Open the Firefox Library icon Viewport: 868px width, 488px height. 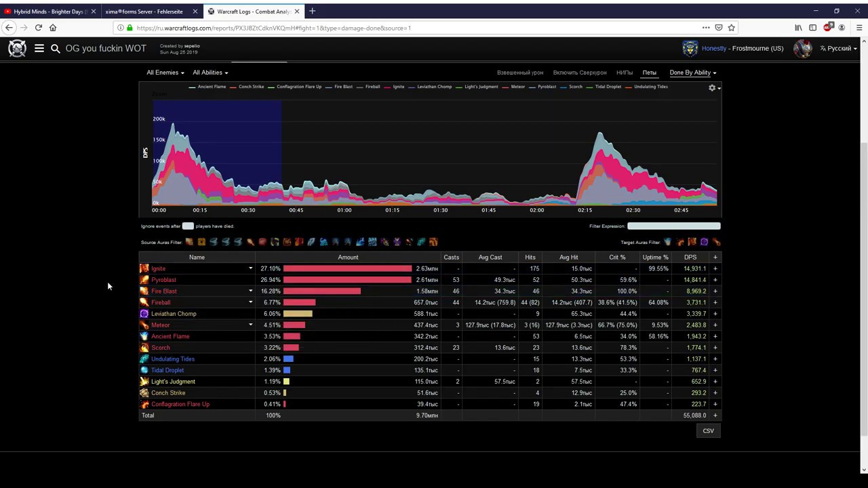pos(798,28)
